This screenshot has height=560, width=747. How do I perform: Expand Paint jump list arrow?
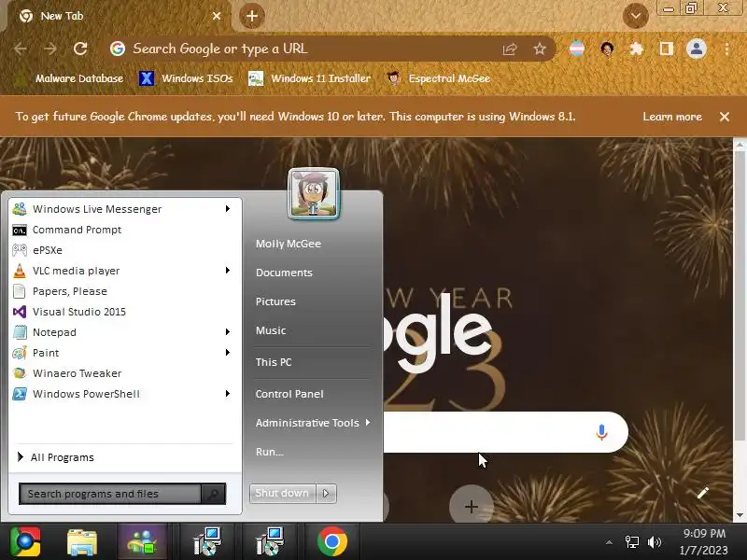point(228,353)
